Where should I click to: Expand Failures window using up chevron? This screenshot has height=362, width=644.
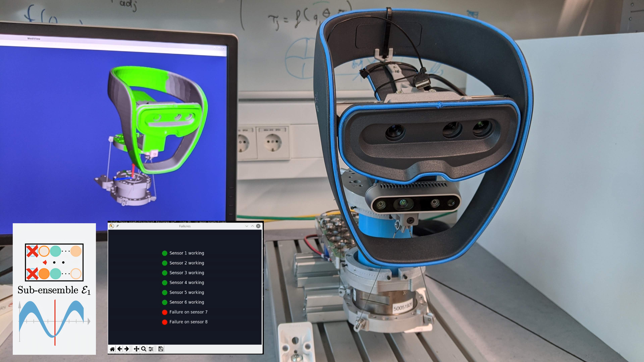tap(253, 226)
